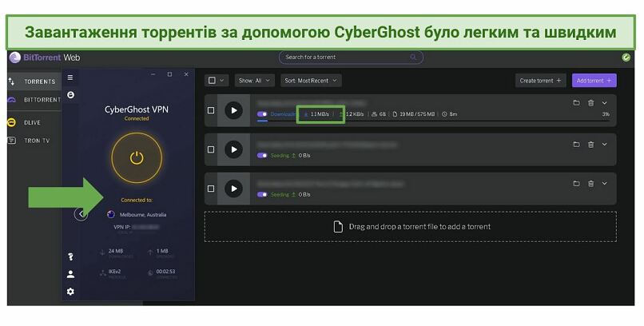
Task: Click the CyberGhost power button to disconnect
Action: [x=137, y=157]
